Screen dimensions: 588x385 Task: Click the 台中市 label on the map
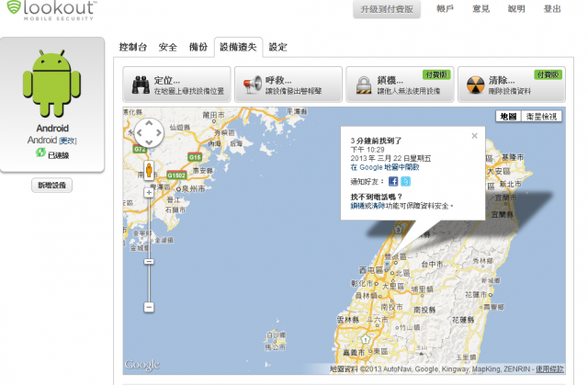click(x=432, y=265)
